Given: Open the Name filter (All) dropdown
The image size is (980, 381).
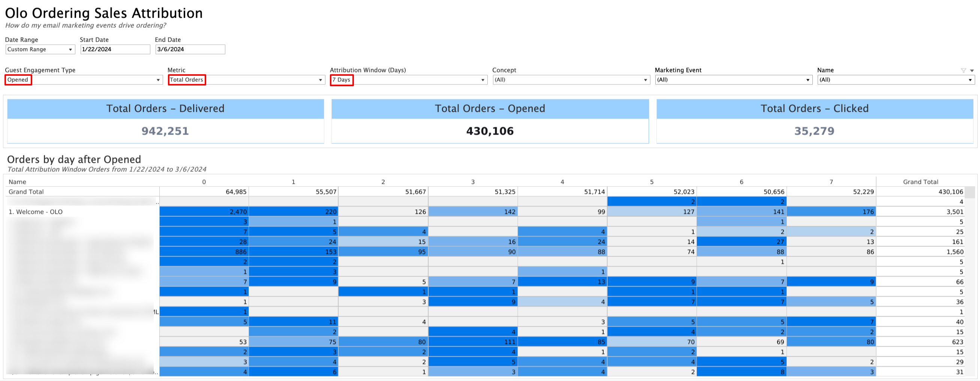Looking at the screenshot, I should point(896,80).
